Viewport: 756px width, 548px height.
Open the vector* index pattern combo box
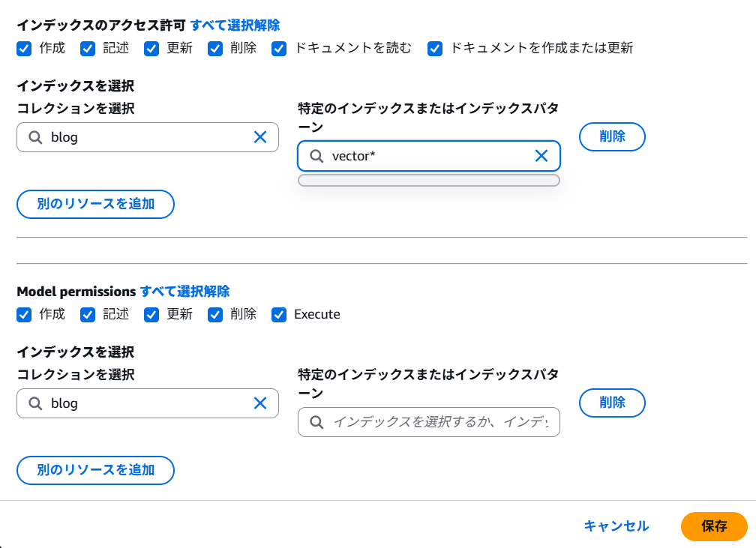tap(429, 156)
